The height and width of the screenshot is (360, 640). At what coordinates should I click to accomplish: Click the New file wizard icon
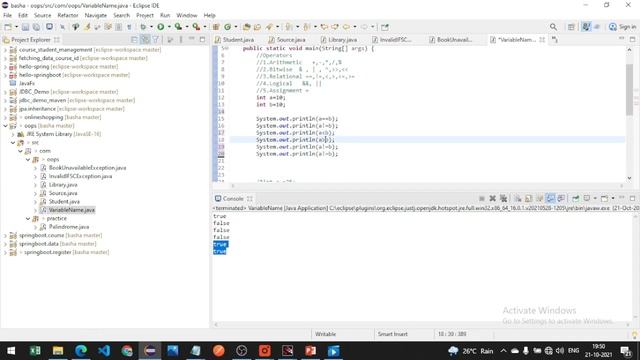click(x=8, y=27)
